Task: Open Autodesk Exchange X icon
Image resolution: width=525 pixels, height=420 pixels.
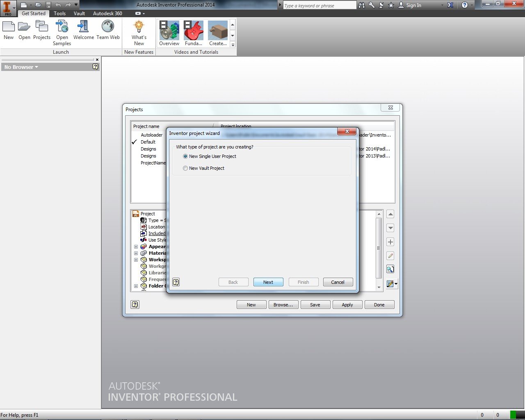Action: point(450,5)
